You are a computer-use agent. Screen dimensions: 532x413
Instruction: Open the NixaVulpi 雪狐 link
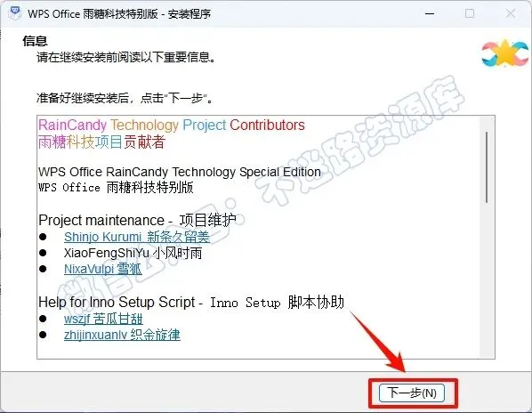[x=103, y=269]
